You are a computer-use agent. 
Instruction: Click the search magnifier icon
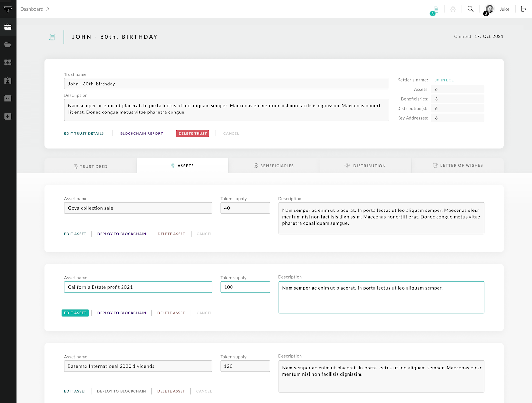click(470, 9)
